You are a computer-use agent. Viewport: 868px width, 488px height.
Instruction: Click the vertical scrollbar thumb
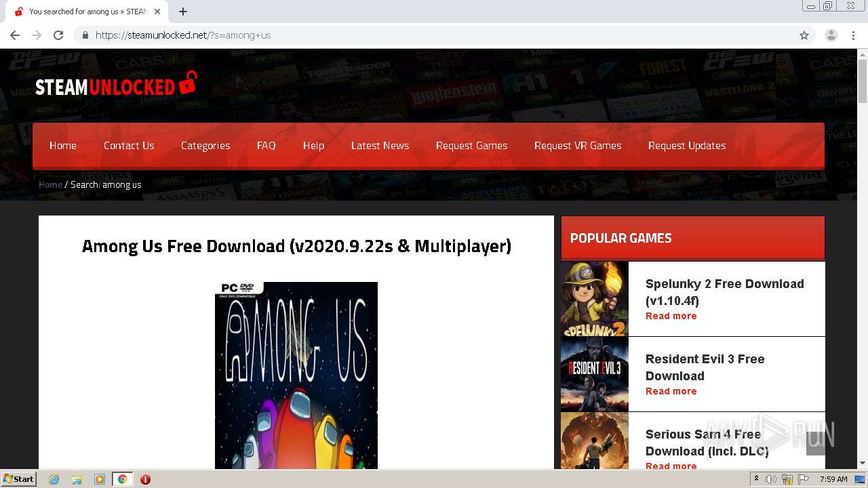pyautogui.click(x=863, y=81)
